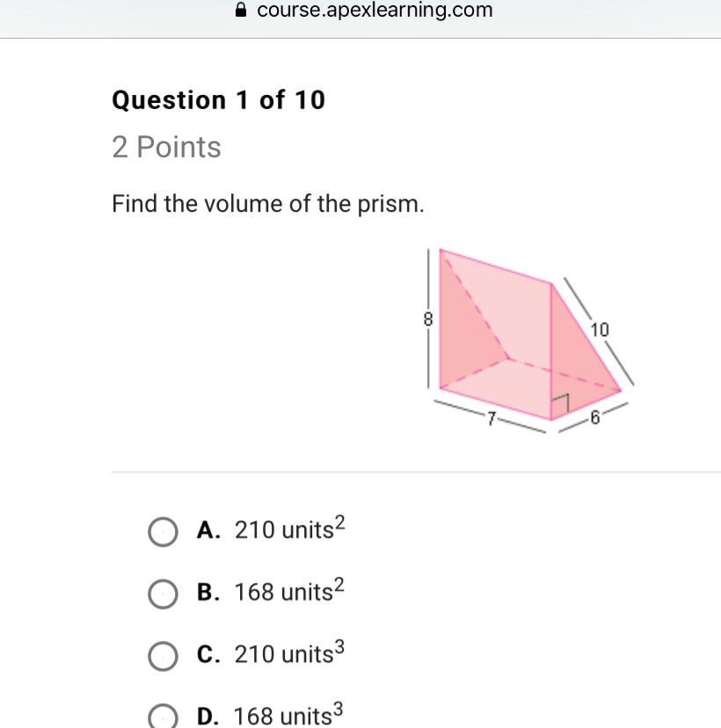Choose radio button for answer C
The width and height of the screenshot is (721, 728).
coord(163,656)
